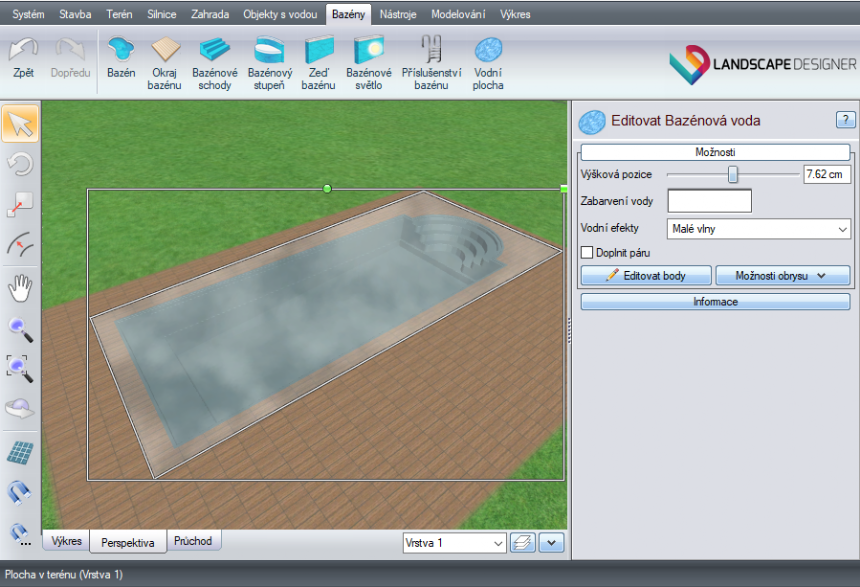Click the Dopředu redo icon
Viewport: 860px width, 587px height.
70,58
